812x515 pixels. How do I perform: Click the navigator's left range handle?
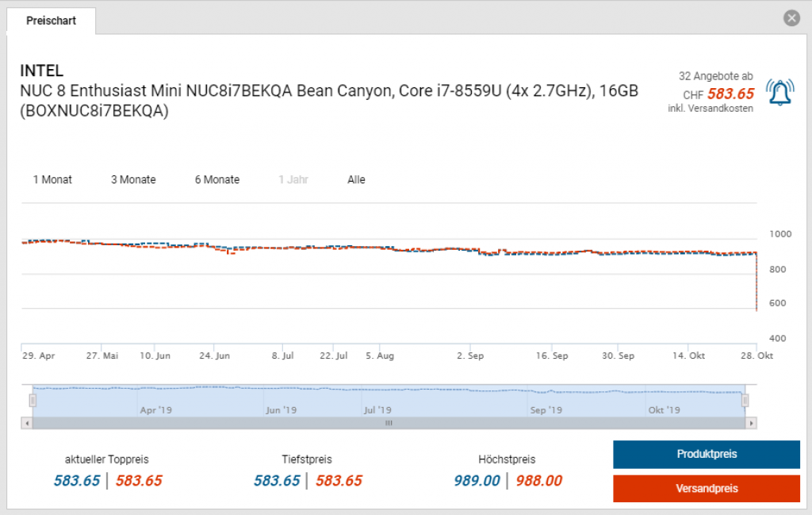33,401
